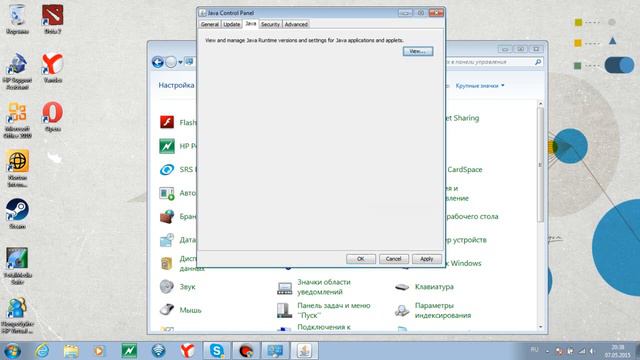Show hidden tray icons arrow

pyautogui.click(x=547, y=351)
